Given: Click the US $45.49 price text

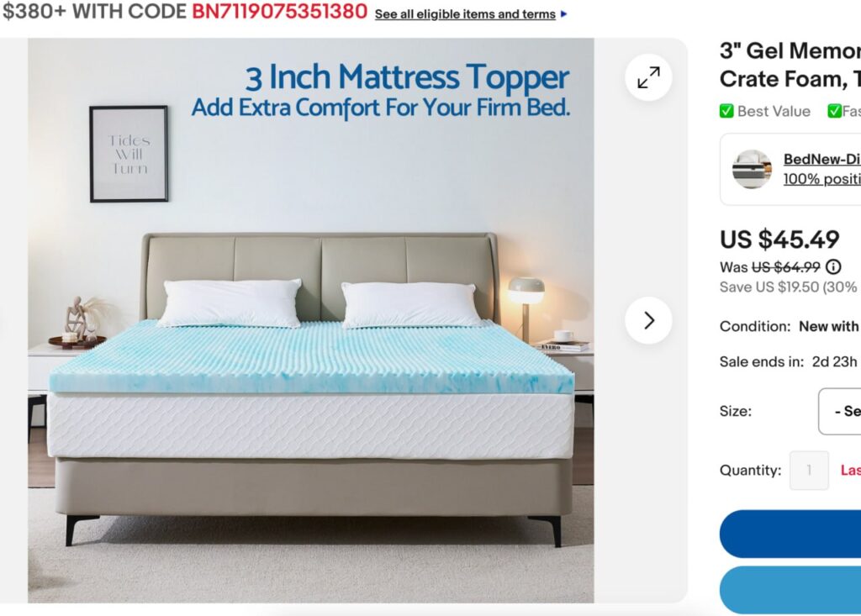Looking at the screenshot, I should [x=779, y=240].
